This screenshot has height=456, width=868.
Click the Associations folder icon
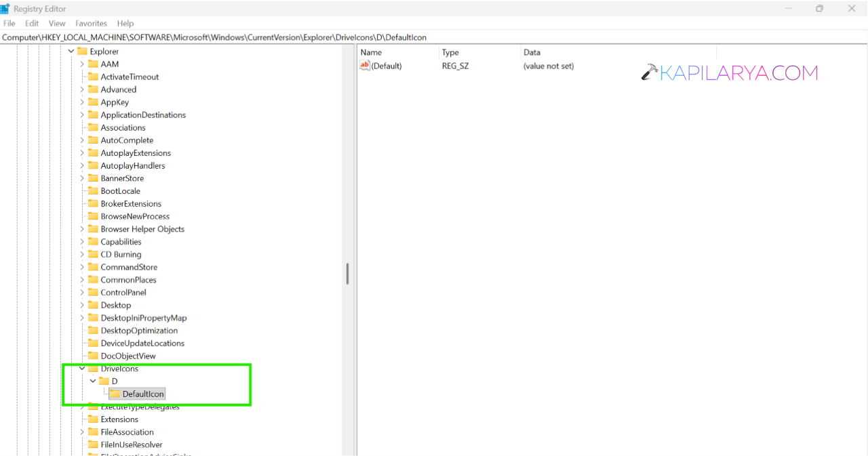click(93, 127)
